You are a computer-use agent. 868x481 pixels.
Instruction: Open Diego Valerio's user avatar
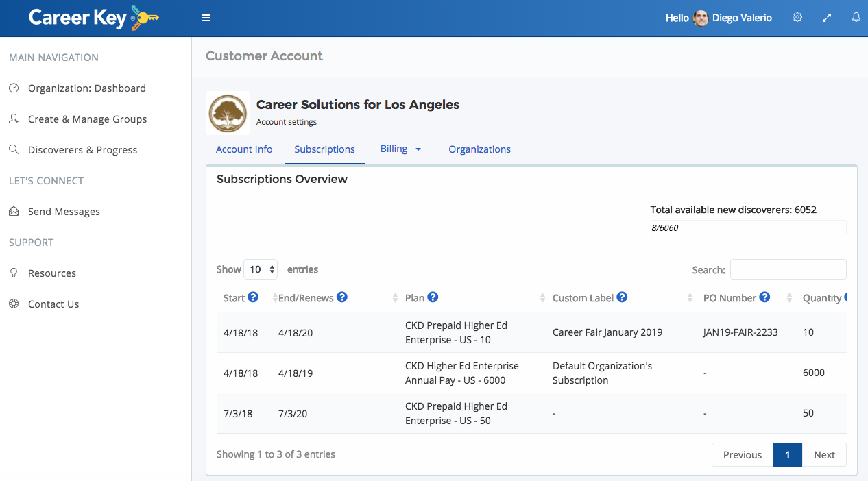pos(701,18)
